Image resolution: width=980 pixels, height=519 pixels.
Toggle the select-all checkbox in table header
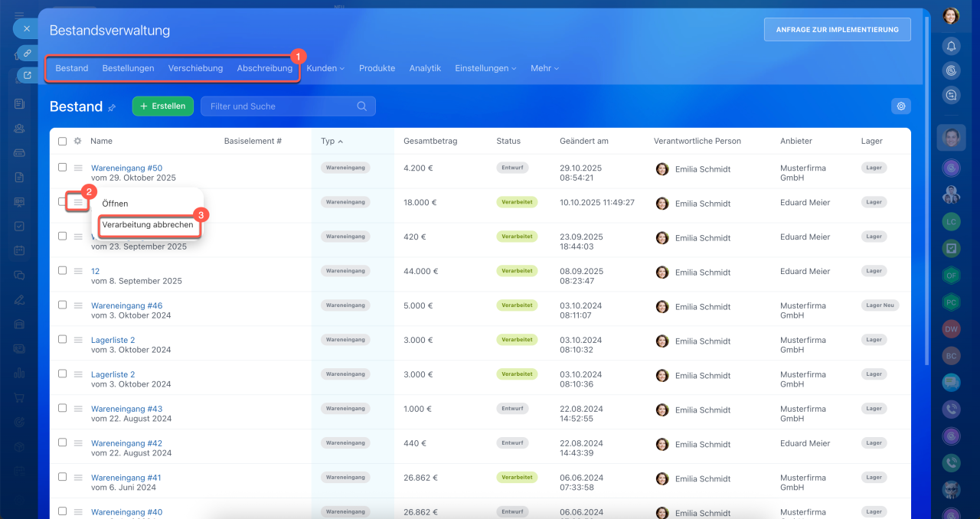pyautogui.click(x=63, y=142)
